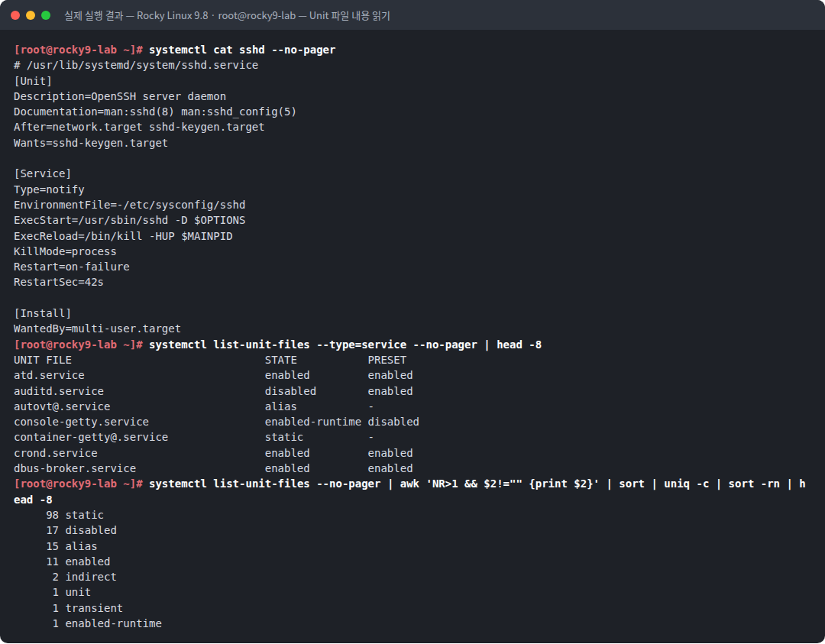Click the wrapped 'ead -8' command continuation
Screen dimensions: 825x644
point(33,500)
